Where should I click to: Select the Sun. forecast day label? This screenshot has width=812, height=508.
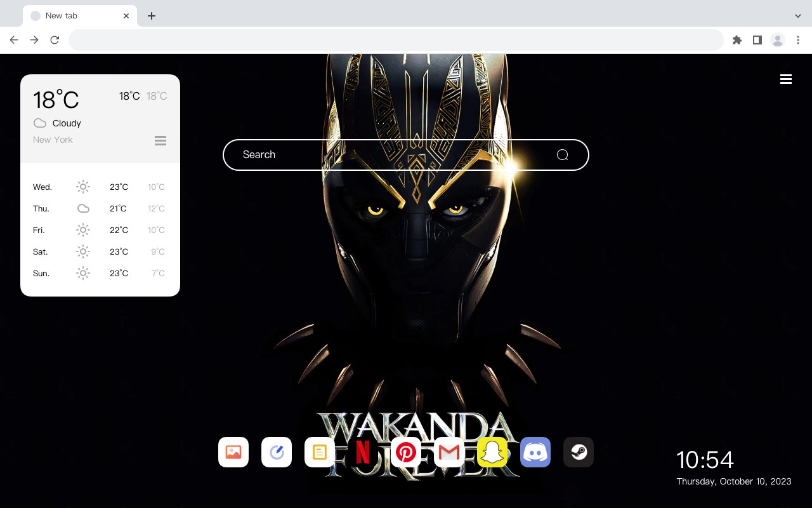point(41,273)
